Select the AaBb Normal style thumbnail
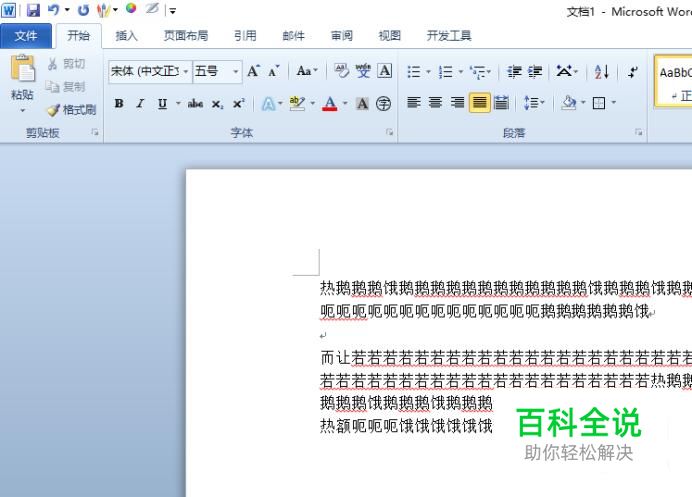This screenshot has height=497, width=692. pyautogui.click(x=674, y=81)
